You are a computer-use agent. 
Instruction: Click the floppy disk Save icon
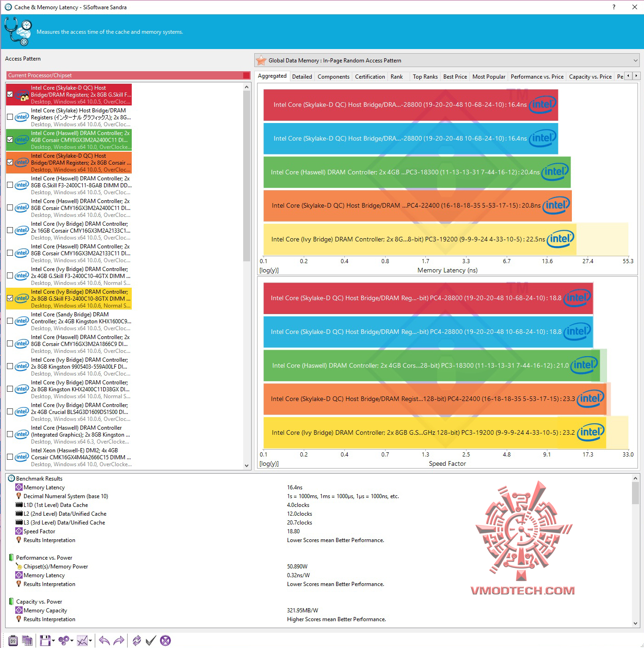tap(45, 641)
